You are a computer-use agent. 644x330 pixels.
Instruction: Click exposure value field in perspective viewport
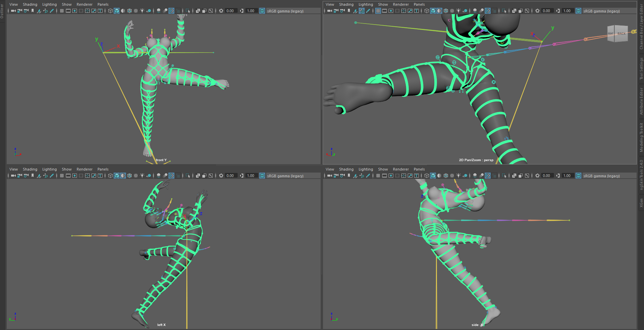point(547,11)
